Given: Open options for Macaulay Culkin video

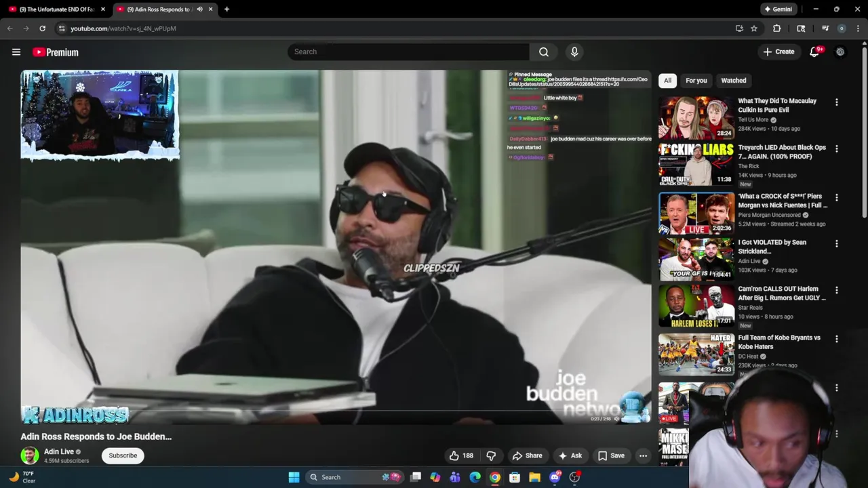Looking at the screenshot, I should [x=836, y=102].
